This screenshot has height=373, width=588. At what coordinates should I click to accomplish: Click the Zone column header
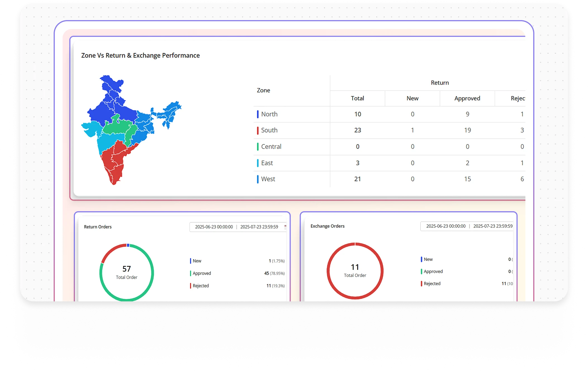pos(263,90)
